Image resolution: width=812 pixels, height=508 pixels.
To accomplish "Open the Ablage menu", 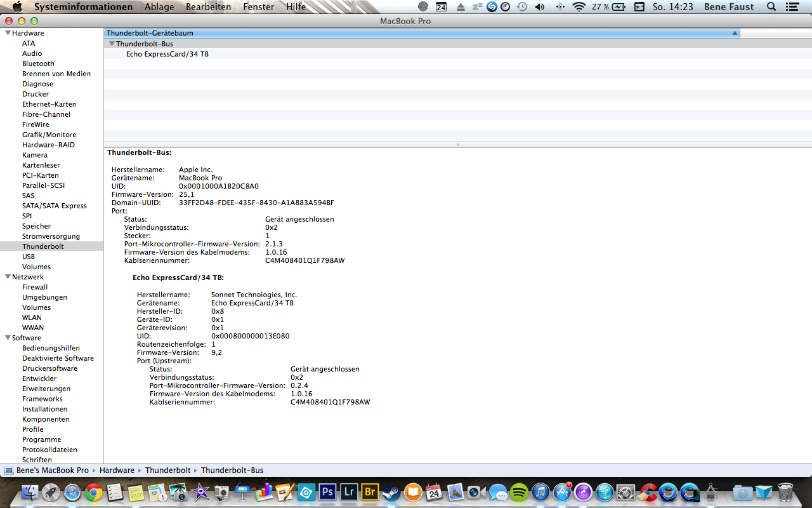I will coord(159,7).
